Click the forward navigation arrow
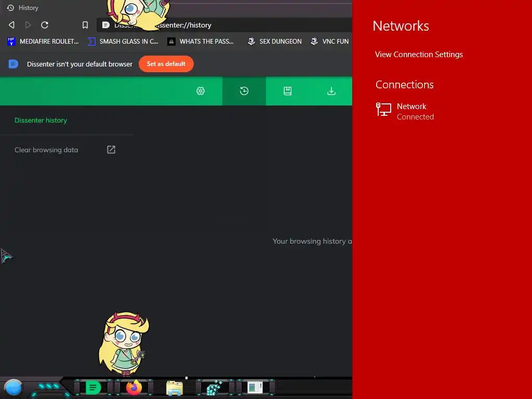The height and width of the screenshot is (399, 532). [28, 25]
